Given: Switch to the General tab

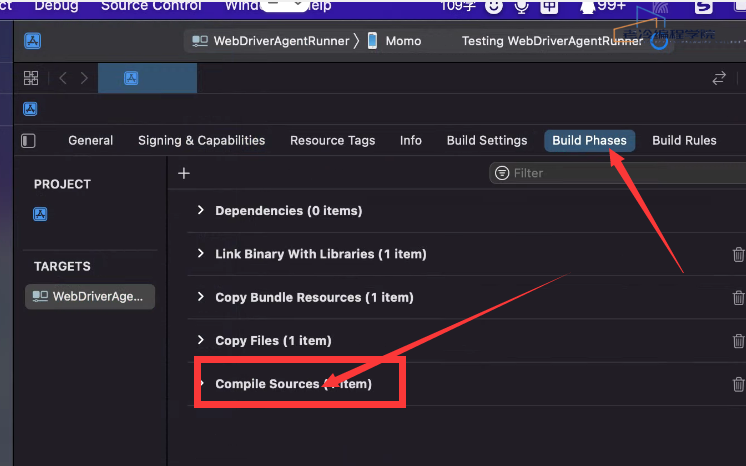Looking at the screenshot, I should pyautogui.click(x=90, y=140).
